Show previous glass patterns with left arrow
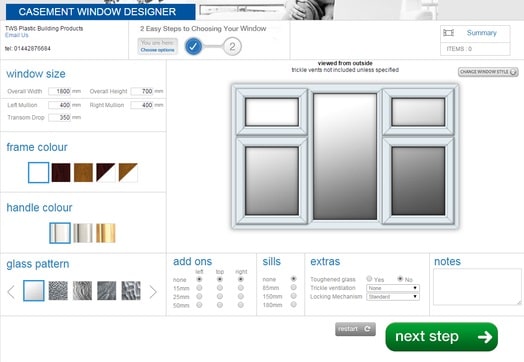Screen dimensions: 524x362 pyautogui.click(x=11, y=292)
